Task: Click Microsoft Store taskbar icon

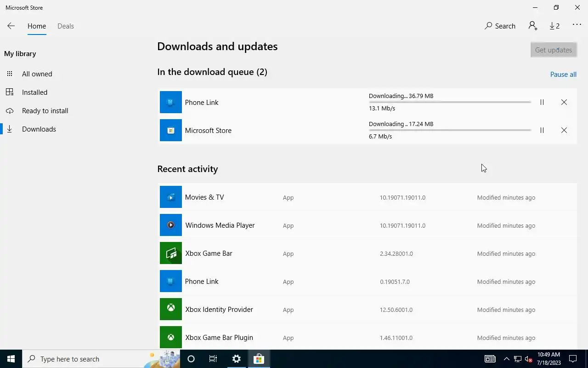Action: pos(259,359)
